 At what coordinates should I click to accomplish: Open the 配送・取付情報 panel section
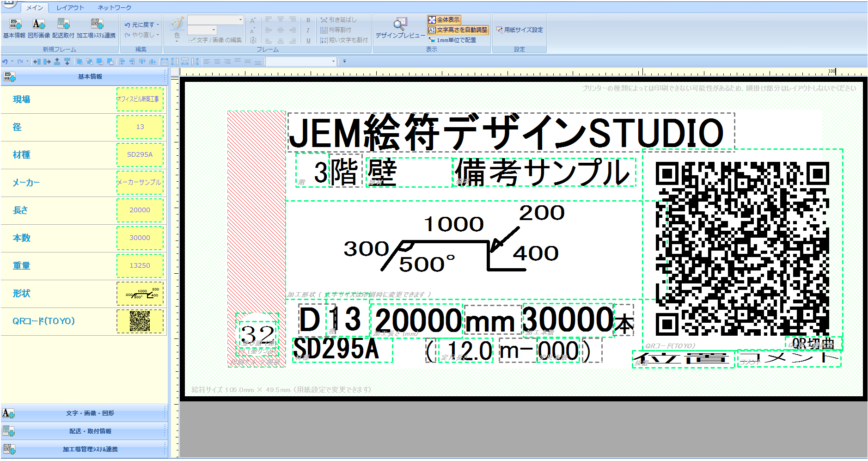point(83,431)
